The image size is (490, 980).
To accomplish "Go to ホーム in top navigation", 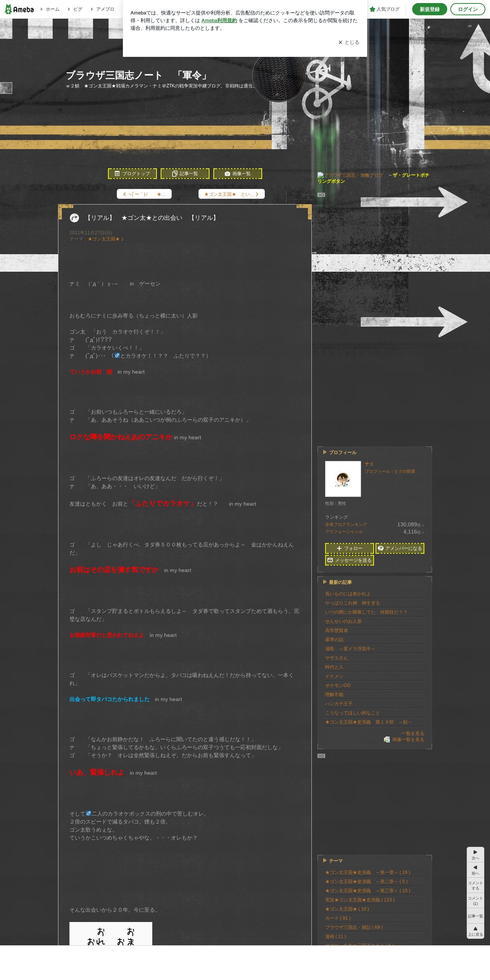I will [50, 9].
